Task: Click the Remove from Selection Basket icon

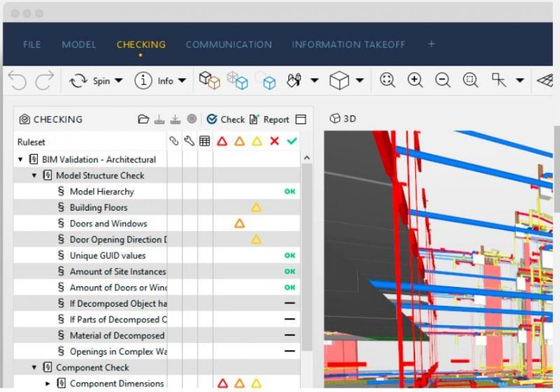Action: [265, 81]
